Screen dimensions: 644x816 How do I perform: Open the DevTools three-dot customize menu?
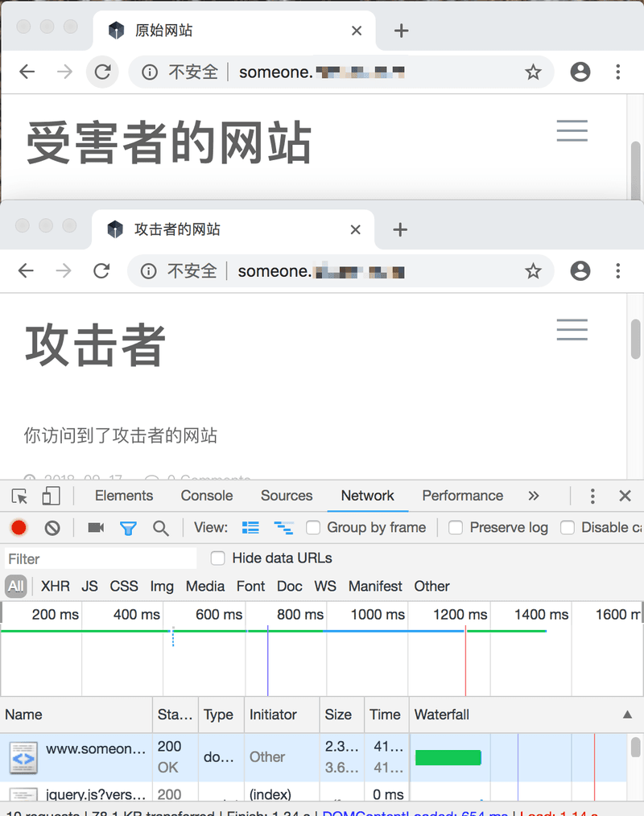pos(592,496)
